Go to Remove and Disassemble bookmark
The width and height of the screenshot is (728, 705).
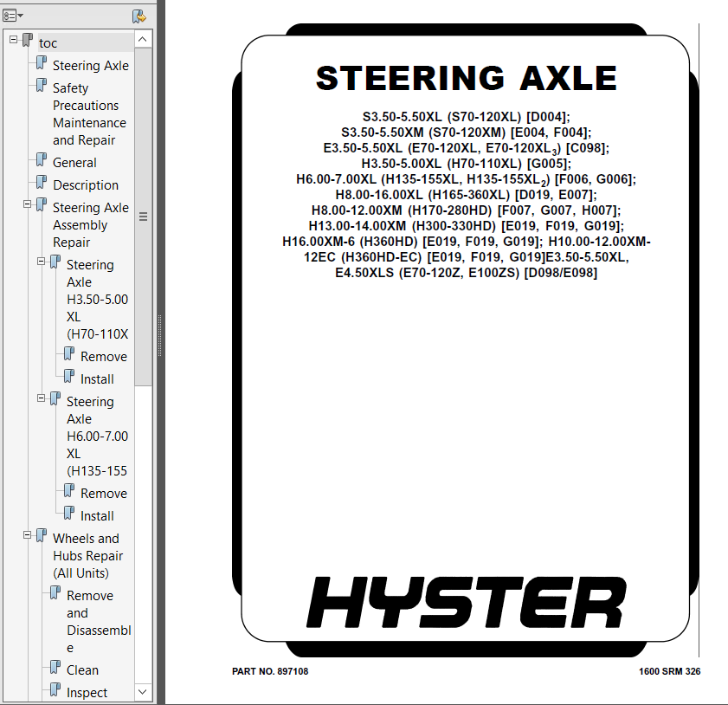[99, 621]
